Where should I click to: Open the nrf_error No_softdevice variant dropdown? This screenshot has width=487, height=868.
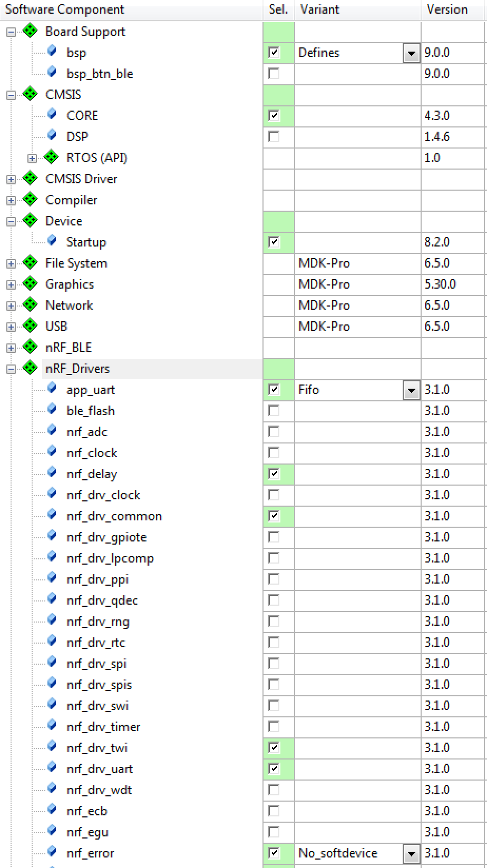tap(411, 853)
